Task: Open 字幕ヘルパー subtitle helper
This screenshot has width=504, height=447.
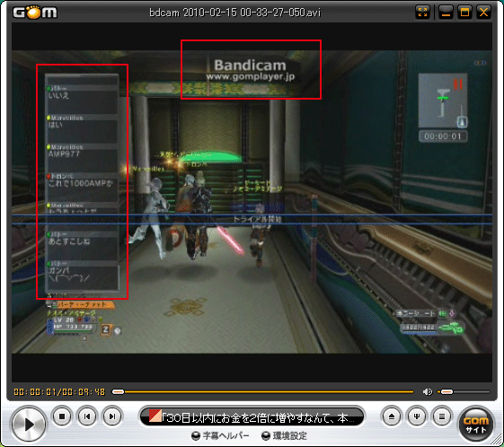Action: (220, 435)
